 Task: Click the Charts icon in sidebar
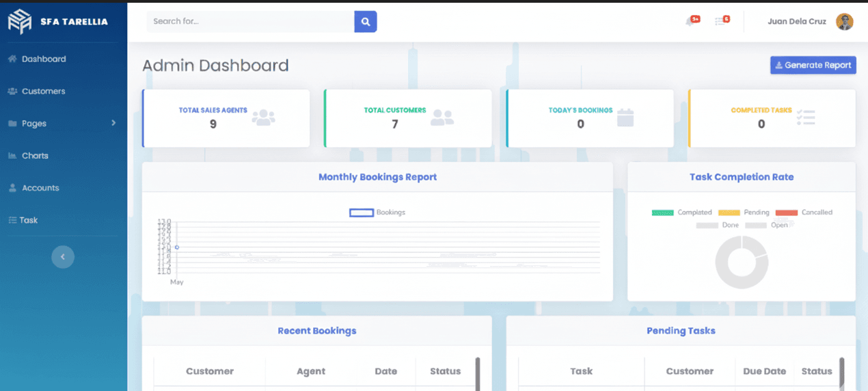coord(12,156)
